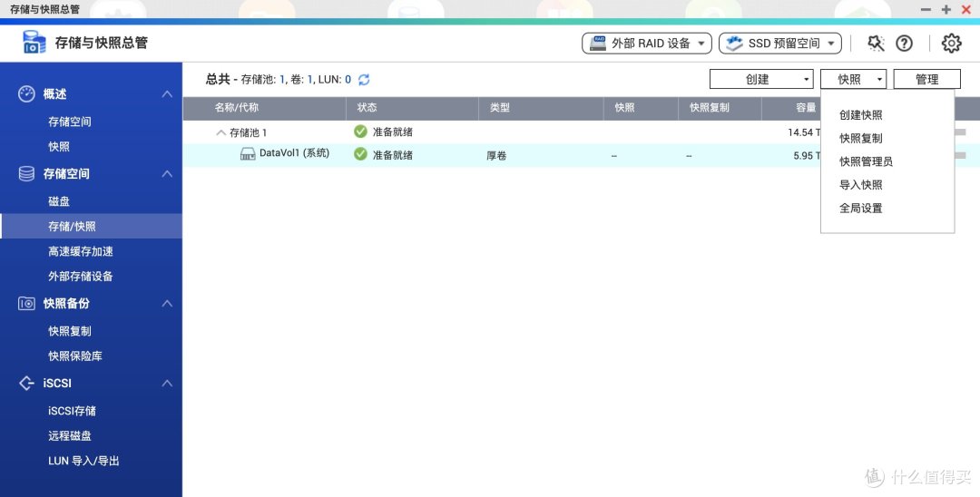
Task: Open 快照保险库 in the sidebar
Action: (75, 356)
